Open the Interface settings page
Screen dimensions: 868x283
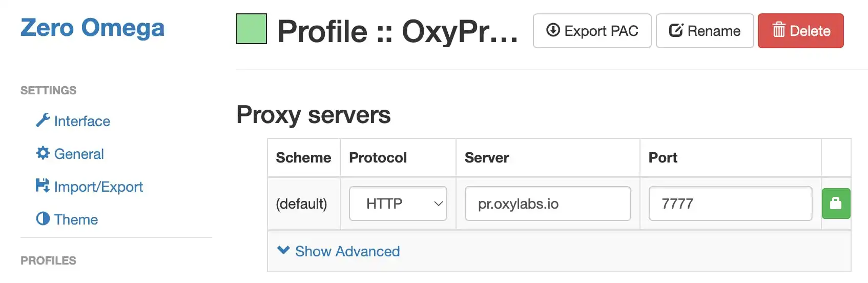point(82,121)
